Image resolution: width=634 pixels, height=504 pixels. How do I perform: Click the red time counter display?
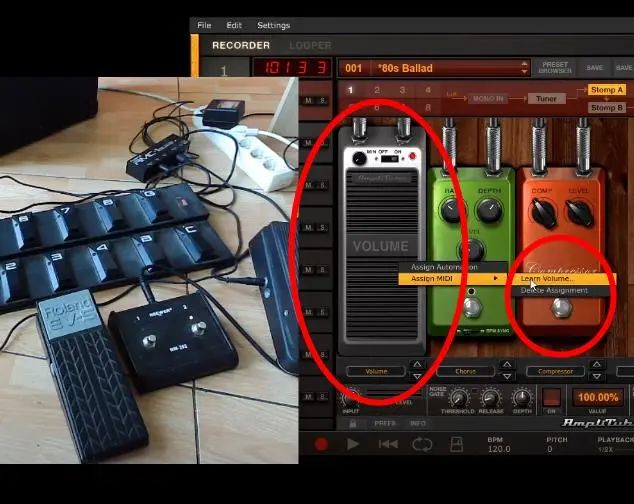click(x=293, y=67)
